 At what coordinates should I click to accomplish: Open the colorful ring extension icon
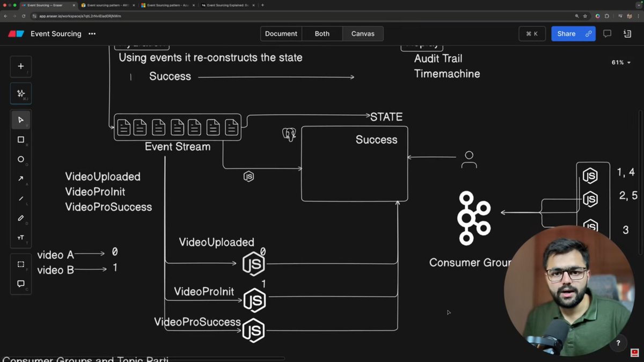click(x=598, y=16)
